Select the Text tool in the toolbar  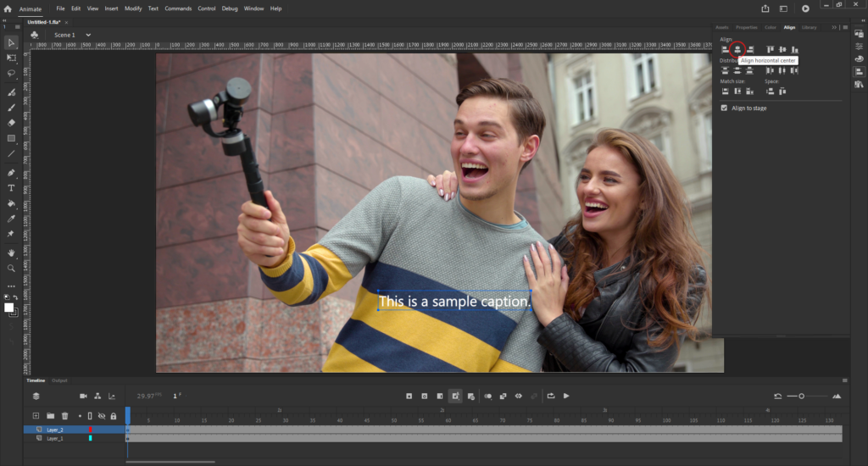11,187
